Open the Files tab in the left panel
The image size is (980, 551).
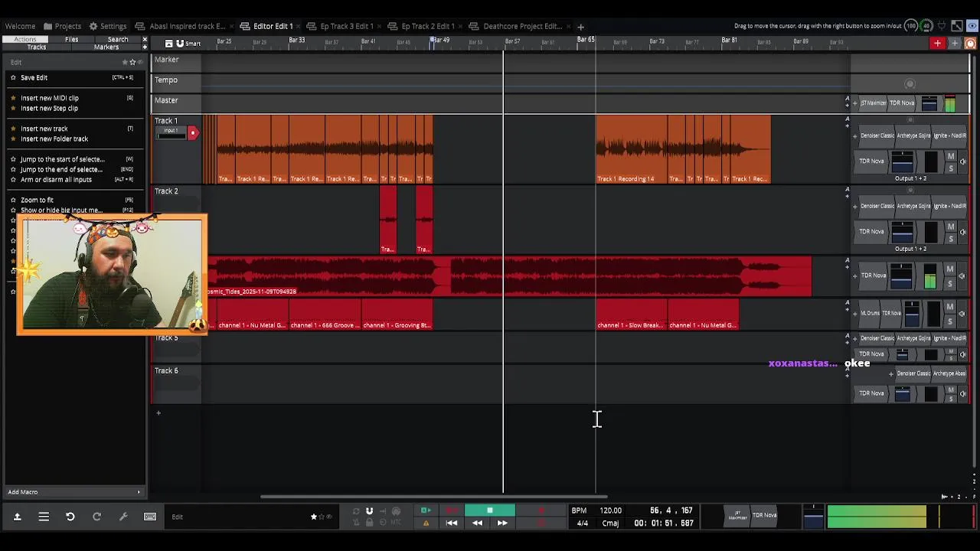coord(71,39)
